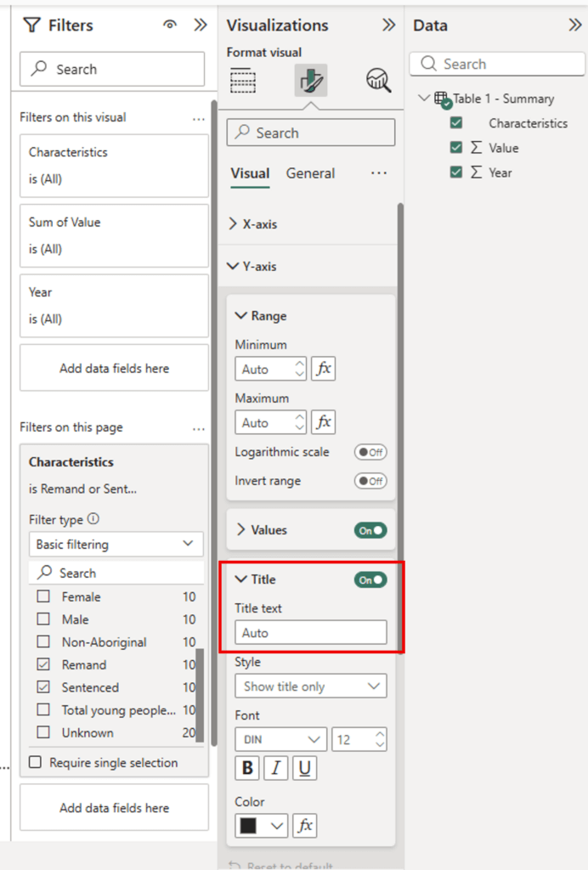Open the title color swatch picker
This screenshot has width=588, height=870.
coord(263,825)
